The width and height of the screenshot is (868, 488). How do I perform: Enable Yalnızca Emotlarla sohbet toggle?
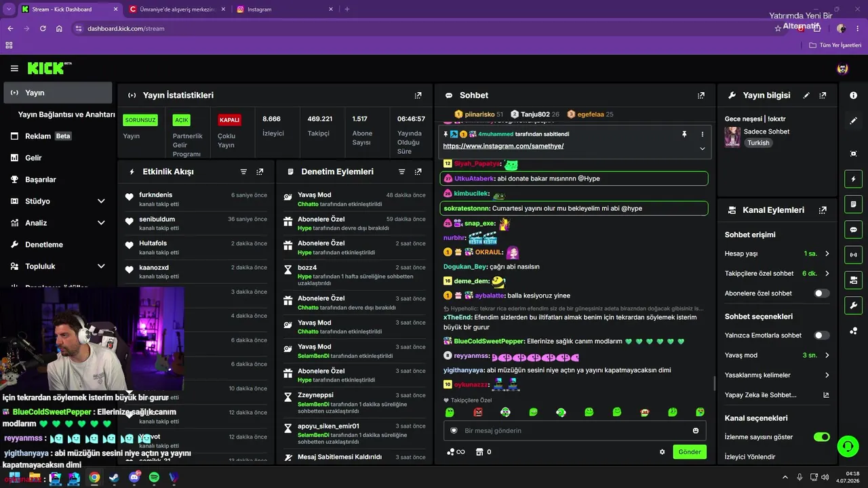click(x=821, y=335)
